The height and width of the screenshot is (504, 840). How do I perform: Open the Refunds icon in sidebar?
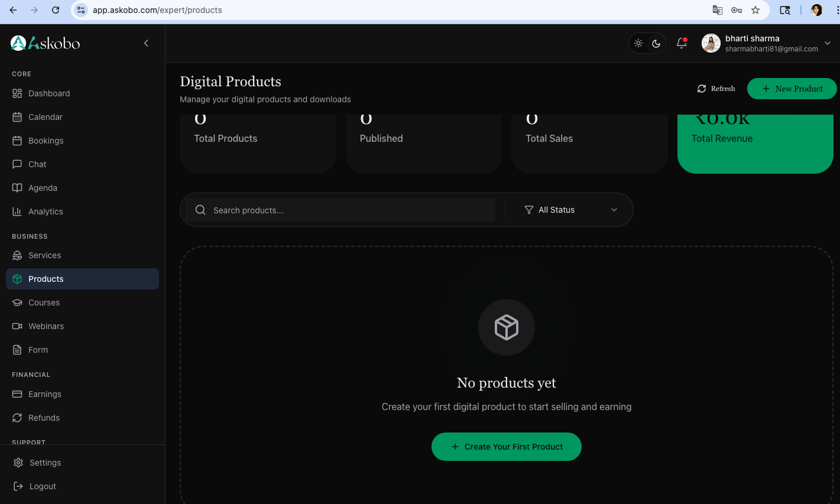tap(18, 418)
